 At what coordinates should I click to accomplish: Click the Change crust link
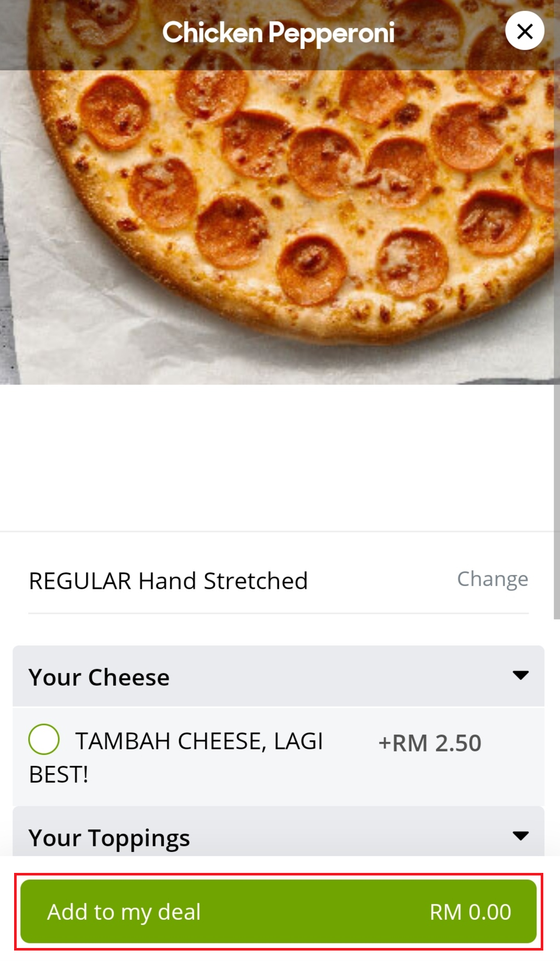tap(492, 579)
